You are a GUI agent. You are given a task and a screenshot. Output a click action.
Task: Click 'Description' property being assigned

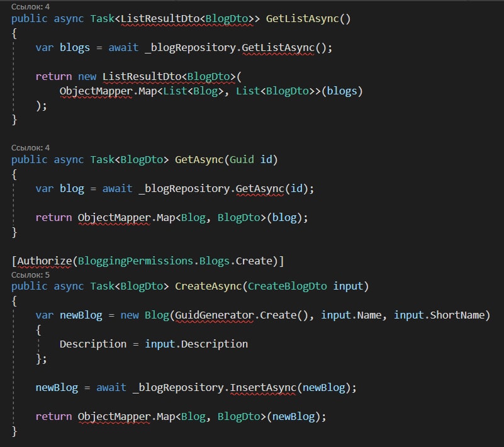tap(93, 344)
